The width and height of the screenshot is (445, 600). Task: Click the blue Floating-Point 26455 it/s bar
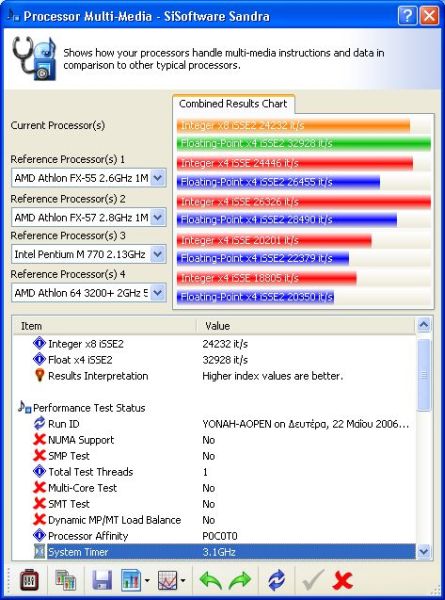point(278,182)
